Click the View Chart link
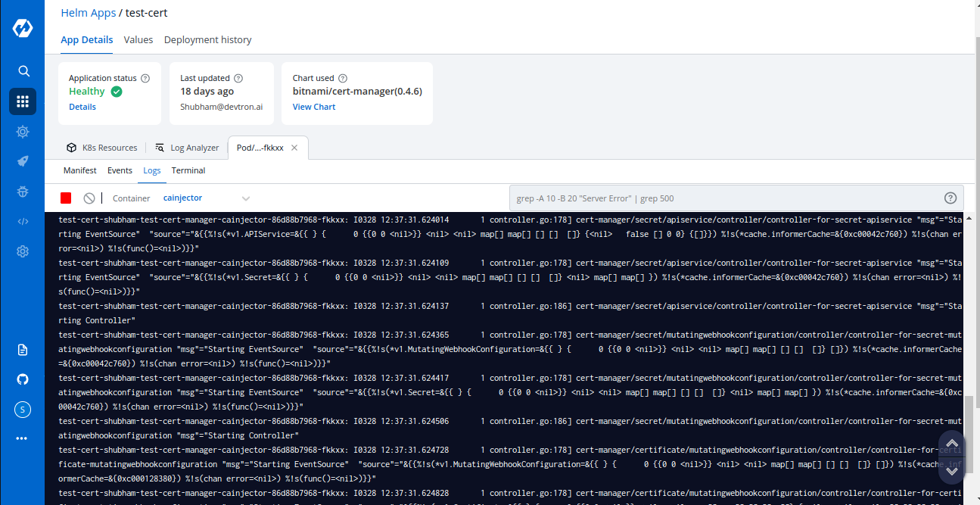 pyautogui.click(x=314, y=107)
